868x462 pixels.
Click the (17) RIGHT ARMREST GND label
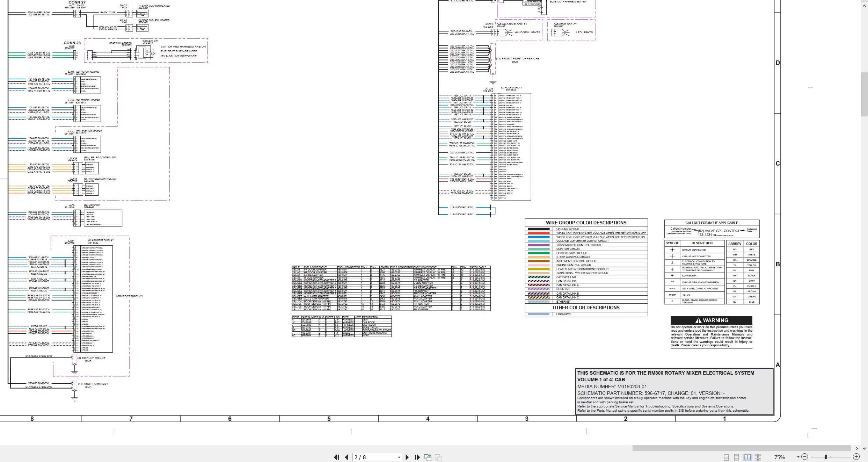(93, 385)
